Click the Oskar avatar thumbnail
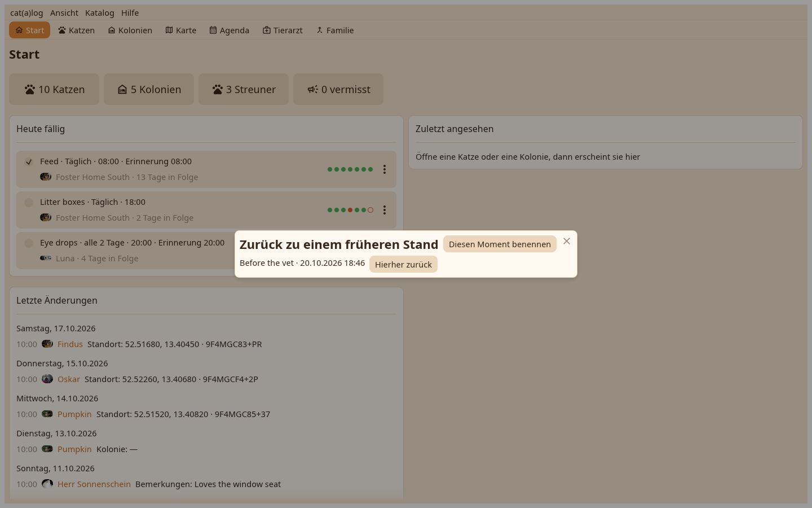Viewport: 812px width, 508px height. pyautogui.click(x=47, y=379)
